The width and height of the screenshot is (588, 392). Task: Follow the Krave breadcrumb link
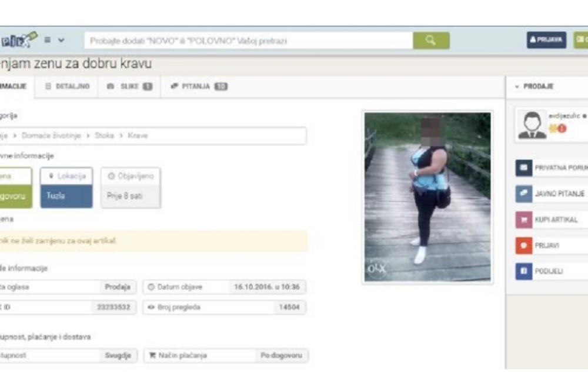pyautogui.click(x=138, y=135)
